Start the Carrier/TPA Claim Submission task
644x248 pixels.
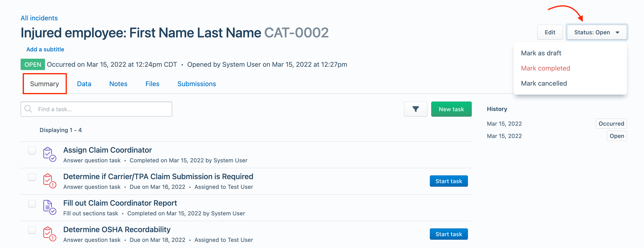pos(449,181)
